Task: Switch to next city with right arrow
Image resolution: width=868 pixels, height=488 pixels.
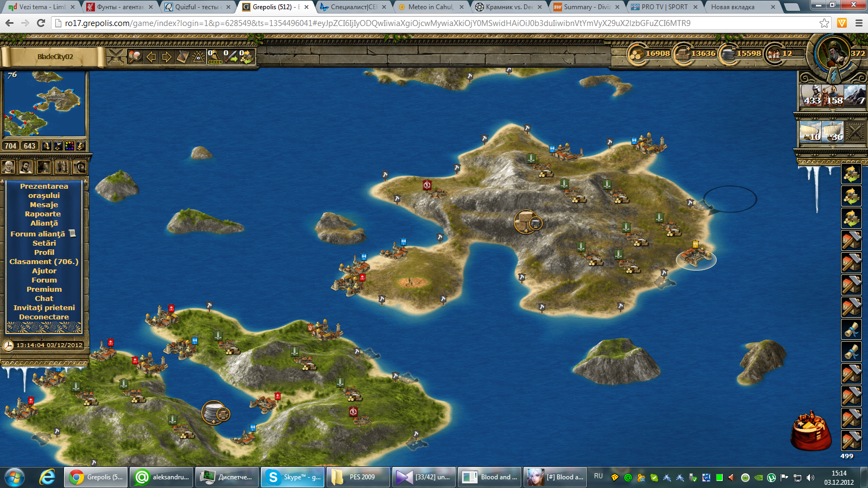Action: [167, 56]
